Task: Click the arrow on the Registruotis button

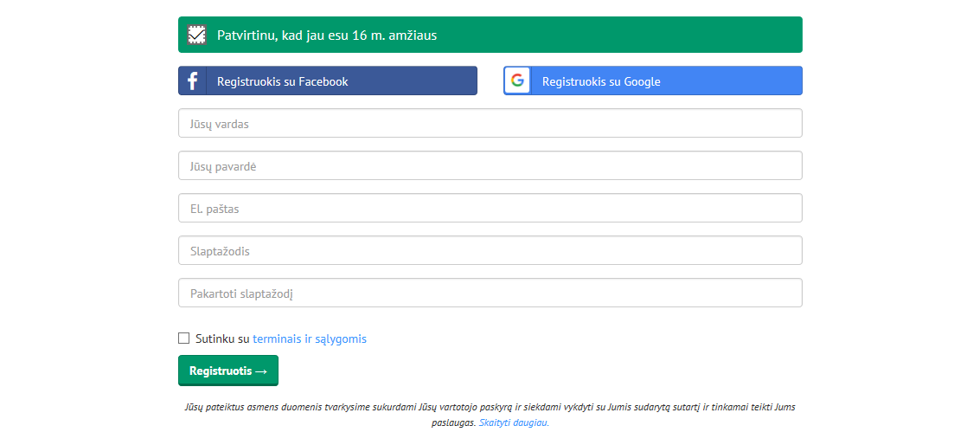Action: pos(261,371)
